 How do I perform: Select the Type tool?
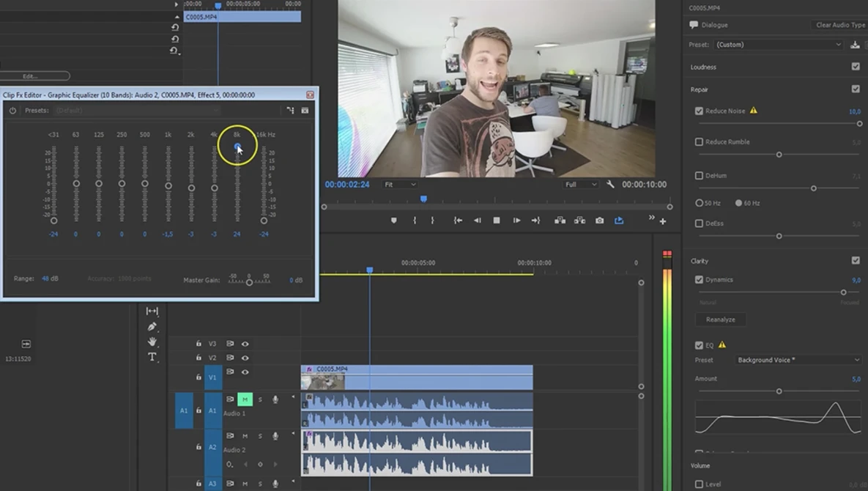coord(152,357)
